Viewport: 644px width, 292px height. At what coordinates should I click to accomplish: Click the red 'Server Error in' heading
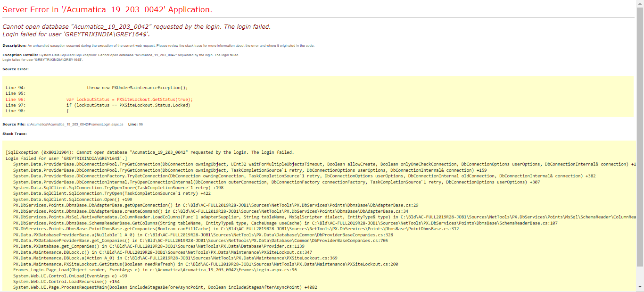pos(107,9)
